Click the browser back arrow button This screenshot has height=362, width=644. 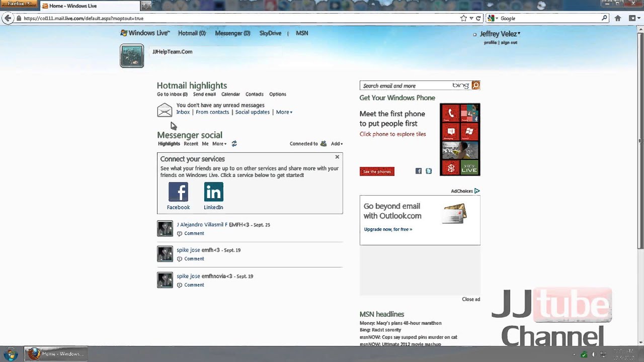tap(8, 18)
